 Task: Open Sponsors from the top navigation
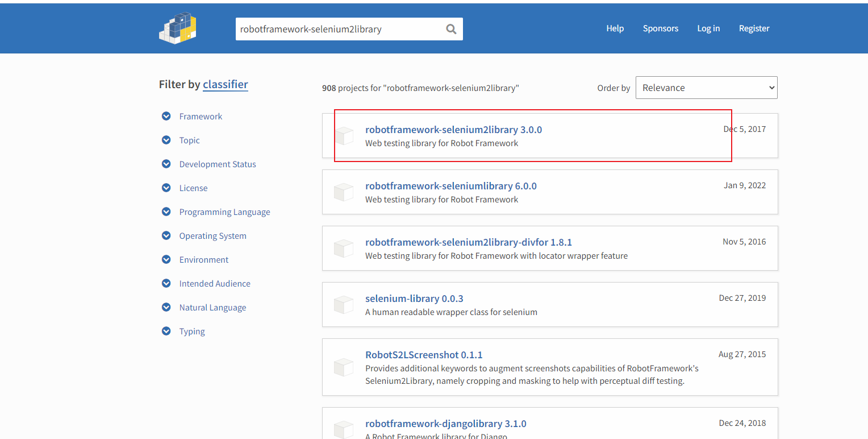(x=661, y=28)
